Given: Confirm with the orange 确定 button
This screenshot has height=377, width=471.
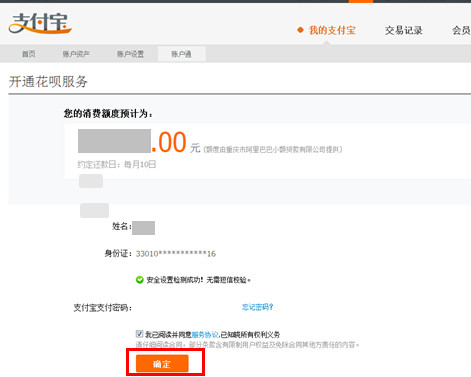Looking at the screenshot, I should coord(162,363).
